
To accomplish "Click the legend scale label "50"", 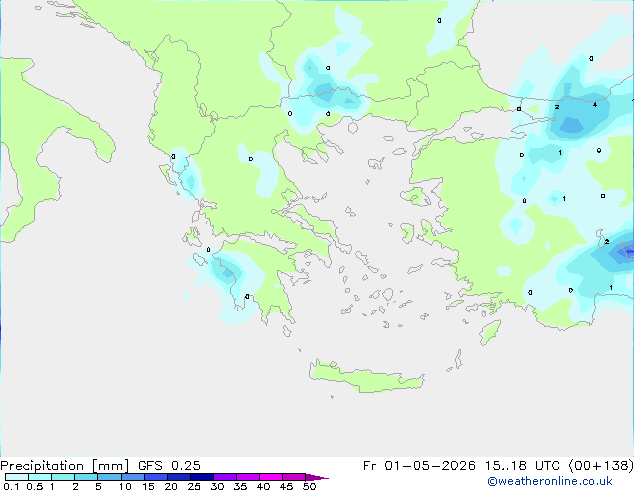I will [x=309, y=486].
